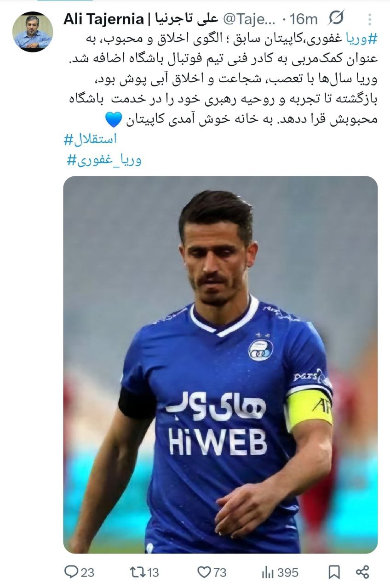
Task: Share the tweet via share icon
Action: coord(362,572)
